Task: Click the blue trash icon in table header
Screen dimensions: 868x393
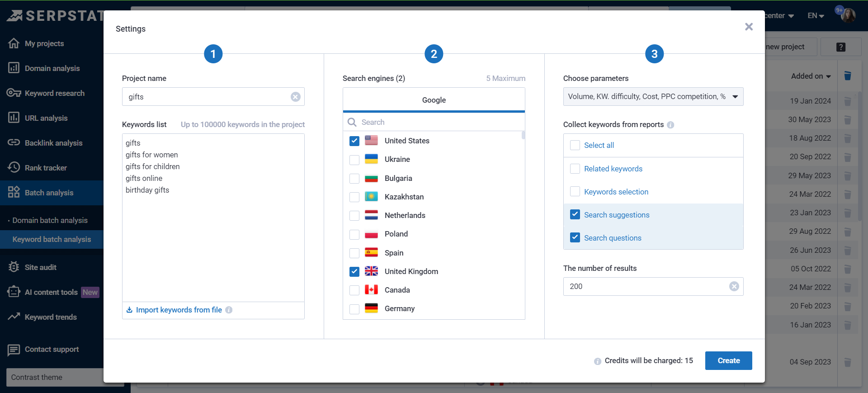Action: pos(848,76)
